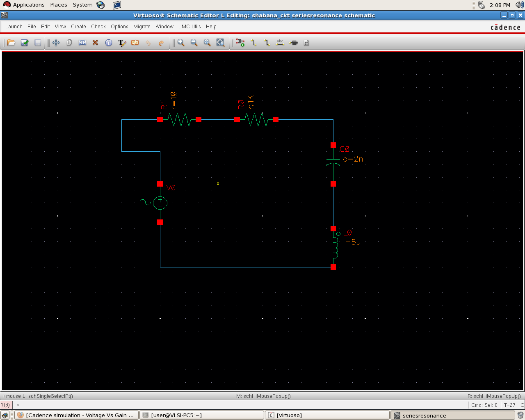Image resolution: width=525 pixels, height=420 pixels.
Task: Open the Check menu
Action: (x=98, y=27)
